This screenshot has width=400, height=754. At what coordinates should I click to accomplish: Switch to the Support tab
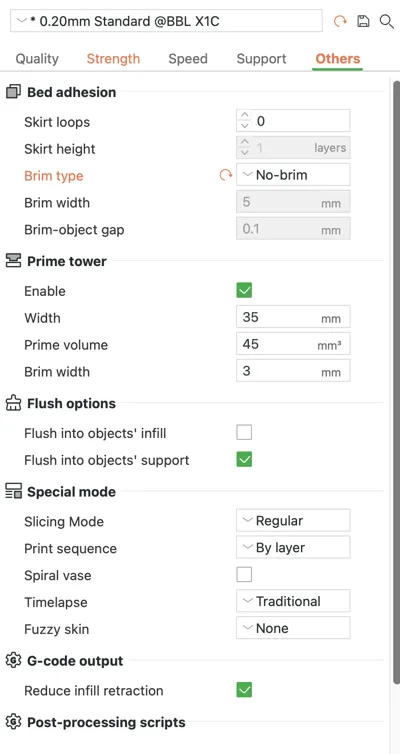pyautogui.click(x=261, y=59)
